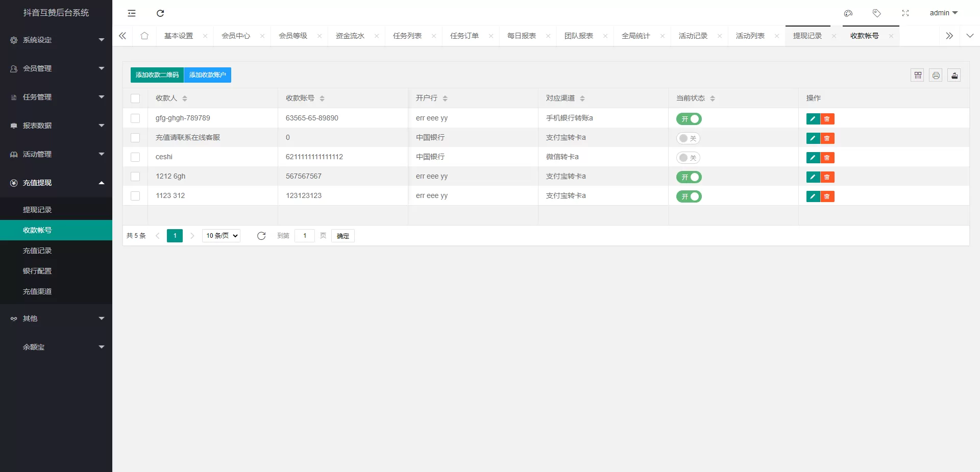
Task: Click the page number jump input field
Action: coord(305,236)
